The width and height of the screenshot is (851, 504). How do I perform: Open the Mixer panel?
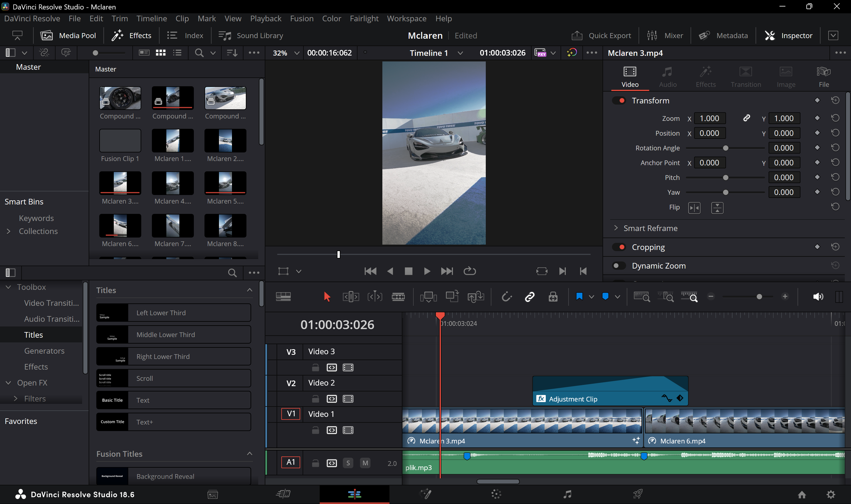coord(665,35)
